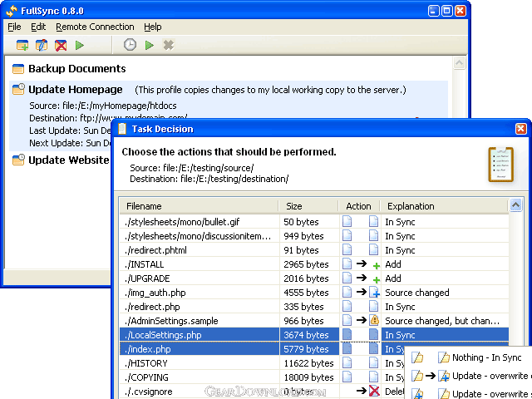Image resolution: width=532 pixels, height=399 pixels.
Task: Maximize the FullSync main window
Action: click(x=447, y=11)
